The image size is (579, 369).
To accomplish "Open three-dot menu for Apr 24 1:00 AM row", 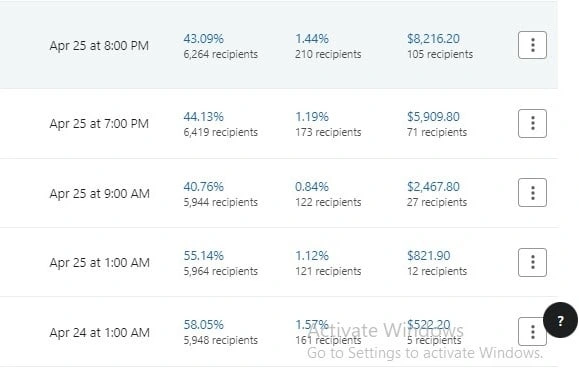I will pos(532,331).
